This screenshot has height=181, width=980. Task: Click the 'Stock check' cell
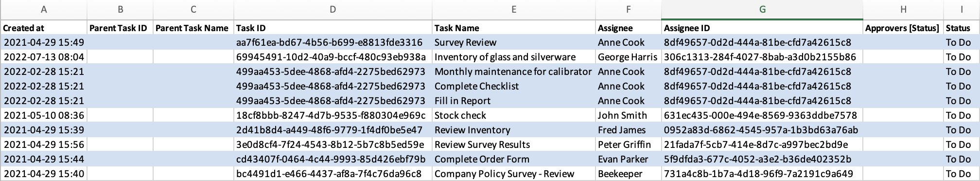coord(514,115)
